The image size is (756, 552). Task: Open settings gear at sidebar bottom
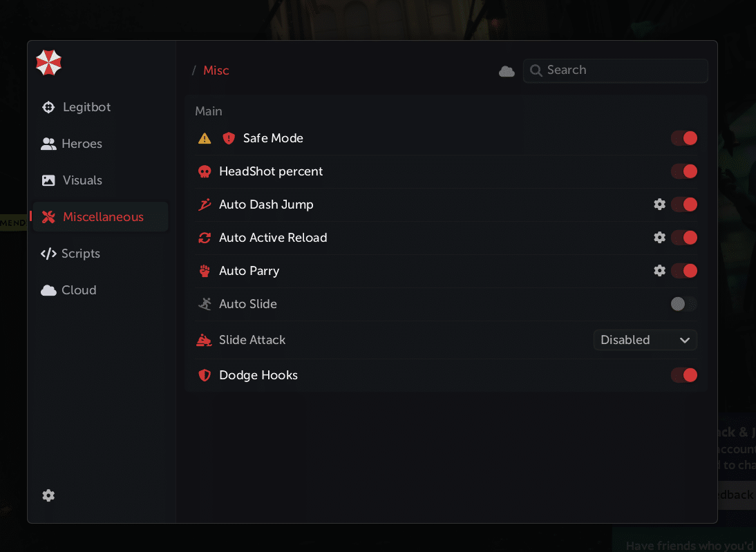(x=48, y=495)
